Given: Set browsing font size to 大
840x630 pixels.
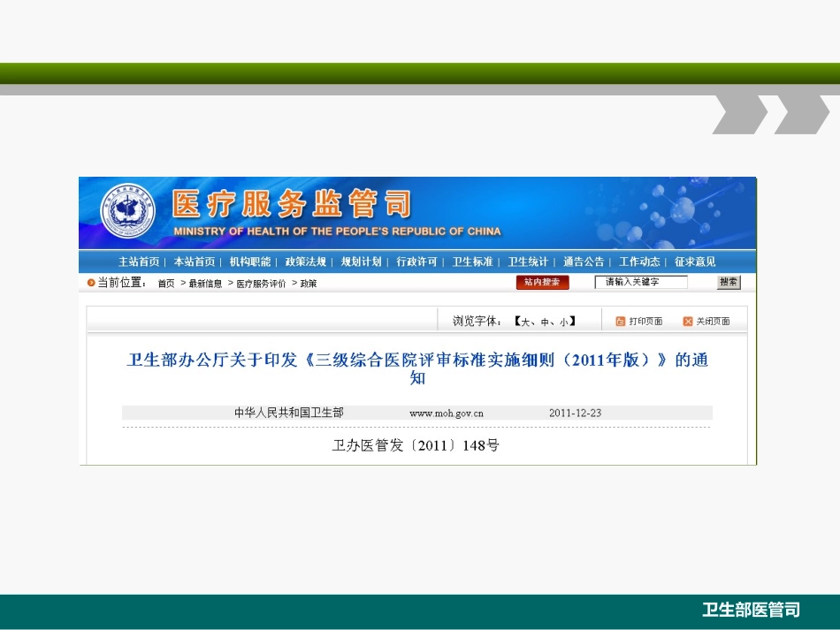Looking at the screenshot, I should 525,323.
